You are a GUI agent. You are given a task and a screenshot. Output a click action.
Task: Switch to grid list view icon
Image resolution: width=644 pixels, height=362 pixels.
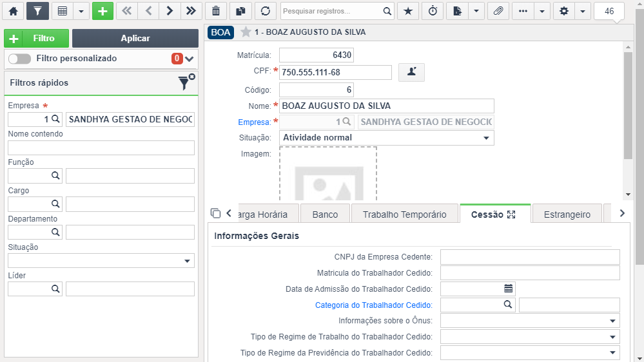[x=63, y=11]
